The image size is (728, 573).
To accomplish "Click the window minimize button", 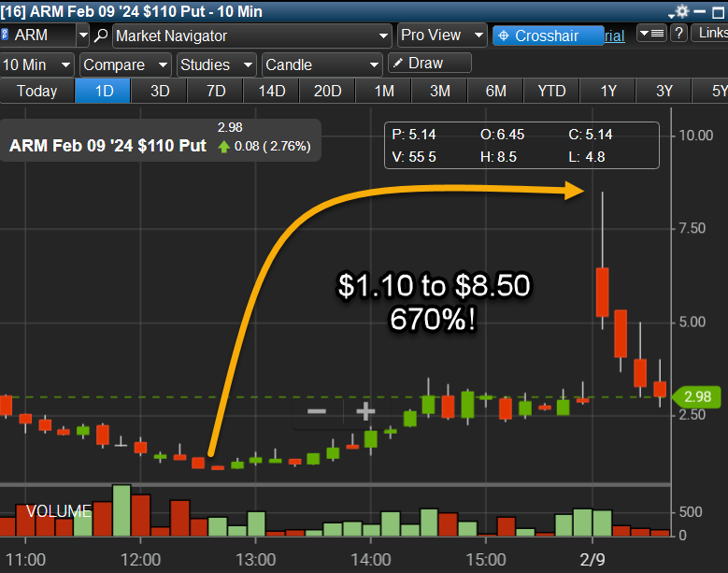I will (x=700, y=11).
